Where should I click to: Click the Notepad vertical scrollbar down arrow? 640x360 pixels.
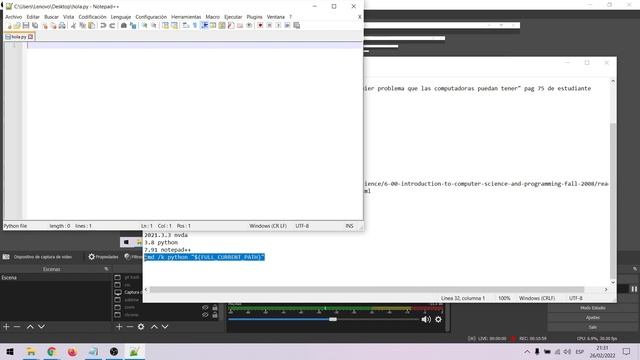pos(613,282)
